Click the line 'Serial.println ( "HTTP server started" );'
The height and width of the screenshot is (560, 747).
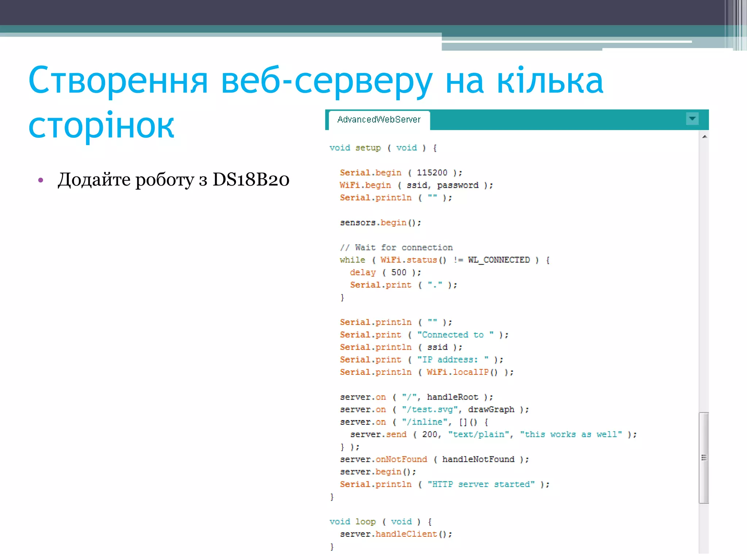click(x=445, y=484)
